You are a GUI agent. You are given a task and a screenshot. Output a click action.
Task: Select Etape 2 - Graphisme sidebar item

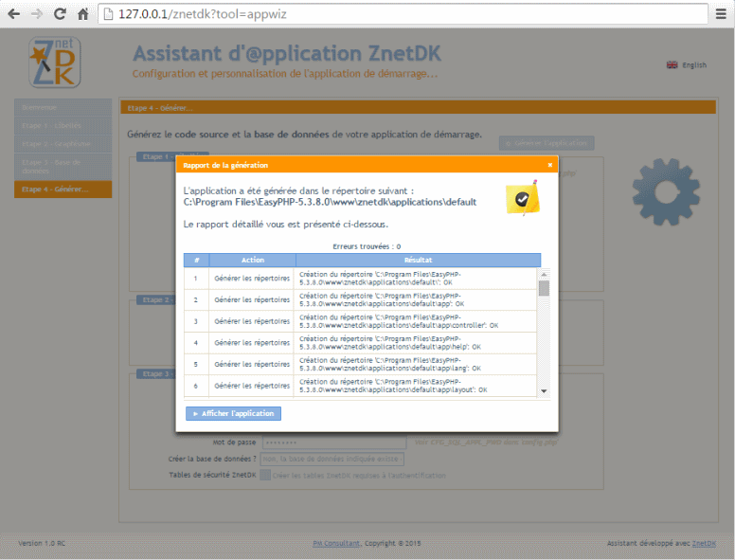[63, 143]
